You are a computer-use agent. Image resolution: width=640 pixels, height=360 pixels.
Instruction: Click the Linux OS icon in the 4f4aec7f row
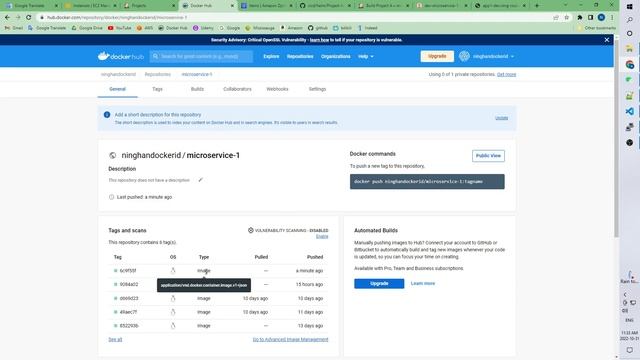point(173,312)
